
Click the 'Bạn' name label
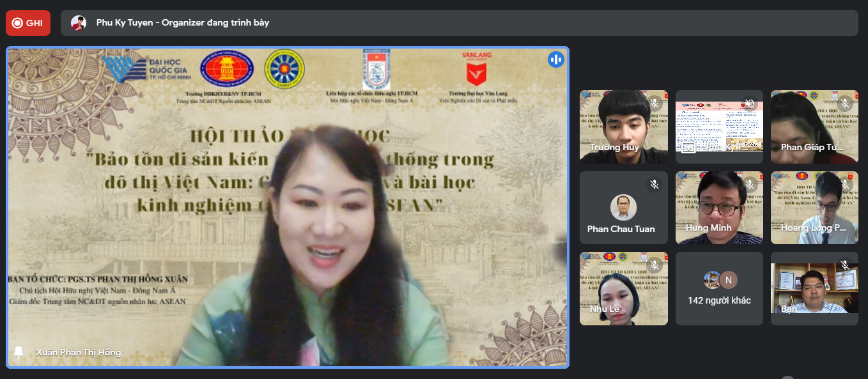pyautogui.click(x=789, y=309)
